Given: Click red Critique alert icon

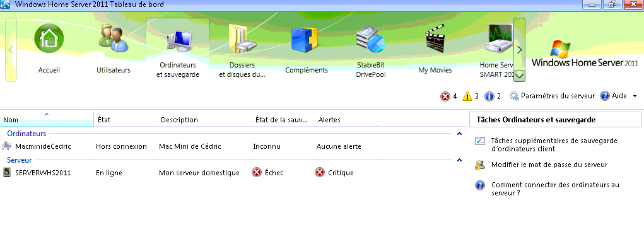Looking at the screenshot, I should 320,173.
